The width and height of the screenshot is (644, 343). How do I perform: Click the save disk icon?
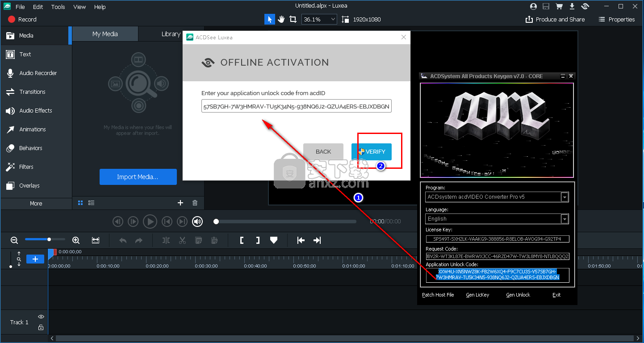coord(546,6)
